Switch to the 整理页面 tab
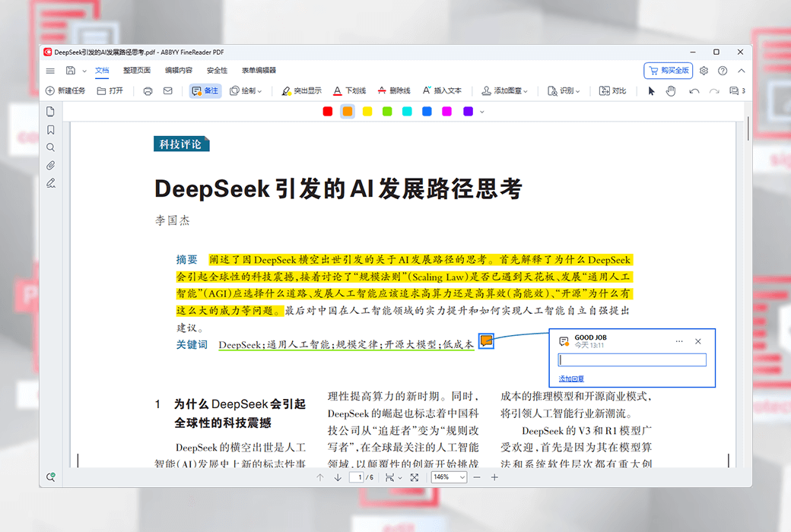Image resolution: width=791 pixels, height=532 pixels. (137, 71)
